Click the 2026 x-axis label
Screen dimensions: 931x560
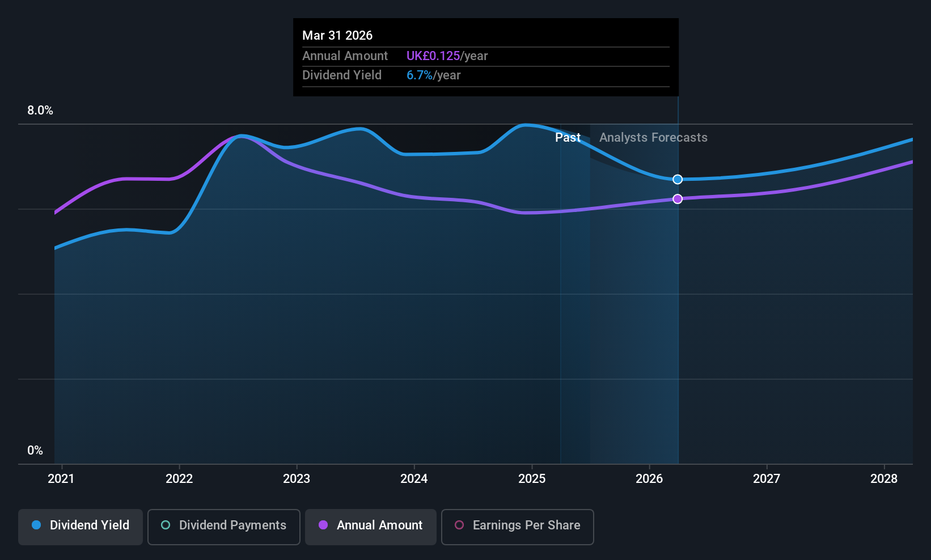pyautogui.click(x=649, y=479)
